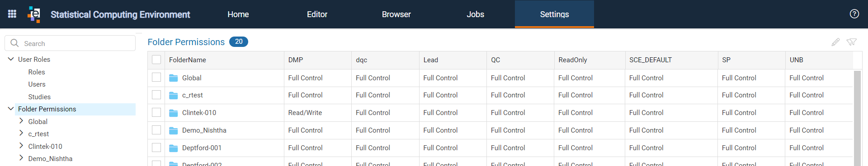Click the Clintek-010 folder icon in table
The image size is (868, 166).
(x=173, y=113)
